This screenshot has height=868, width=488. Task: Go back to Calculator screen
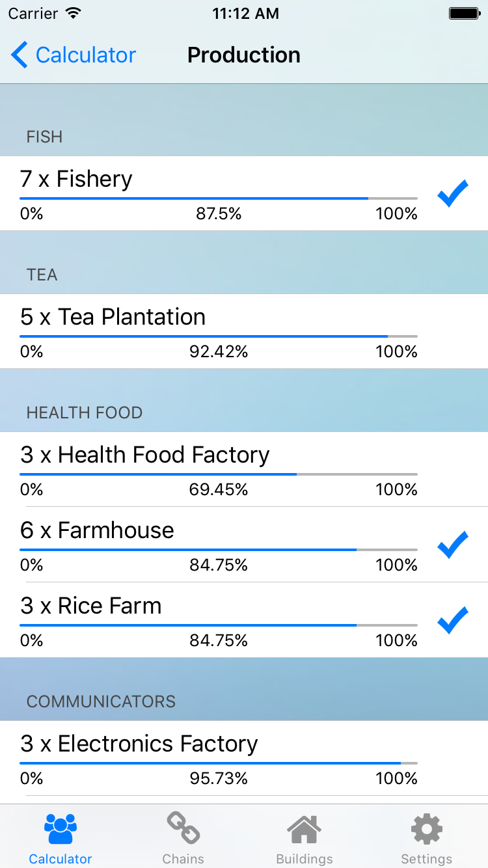click(x=74, y=55)
